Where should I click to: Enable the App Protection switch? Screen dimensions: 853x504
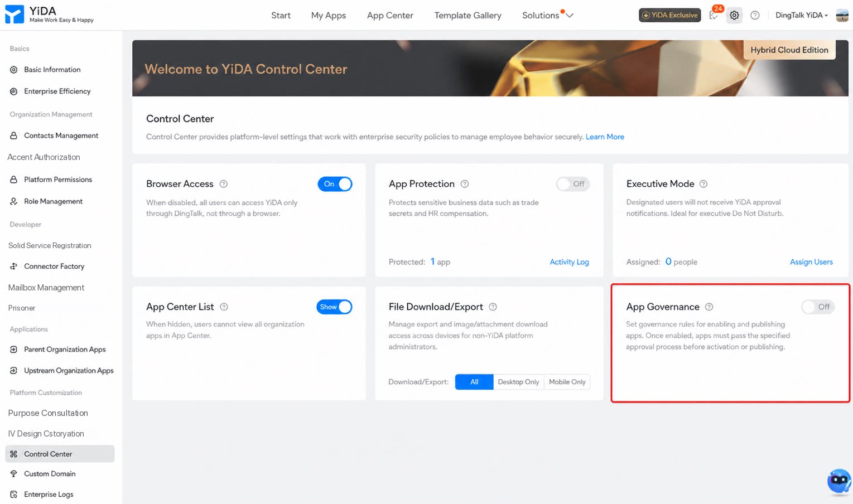point(573,184)
